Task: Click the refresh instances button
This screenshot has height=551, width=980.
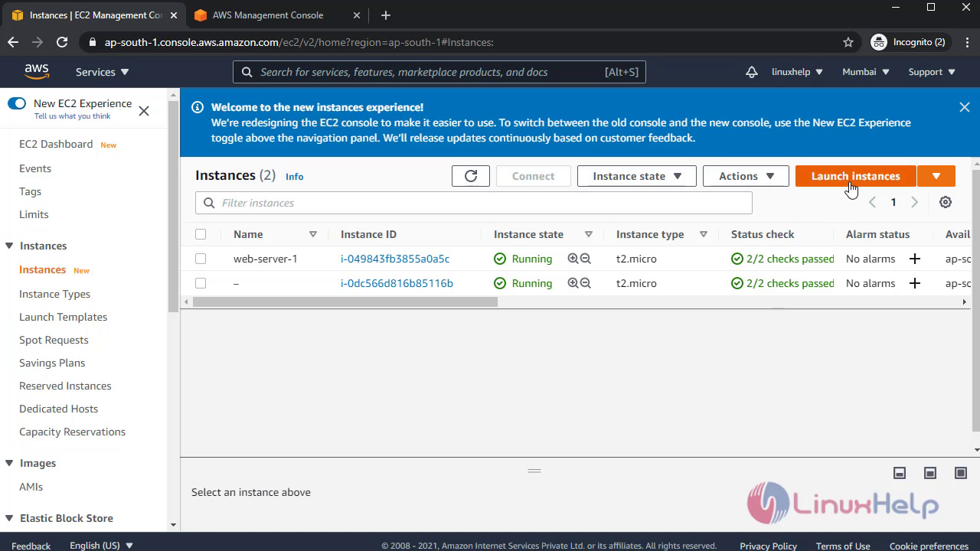Action: tap(470, 176)
